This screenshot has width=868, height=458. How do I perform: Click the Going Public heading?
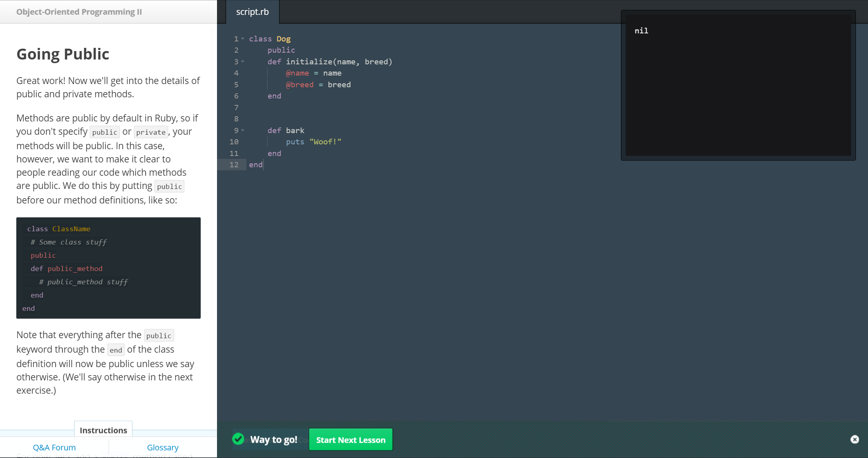63,54
